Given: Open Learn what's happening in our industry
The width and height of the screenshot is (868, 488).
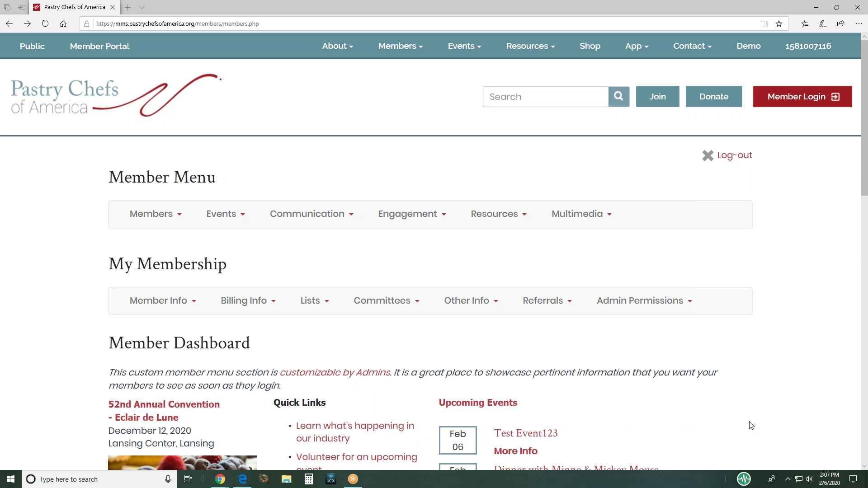Looking at the screenshot, I should 355,432.
